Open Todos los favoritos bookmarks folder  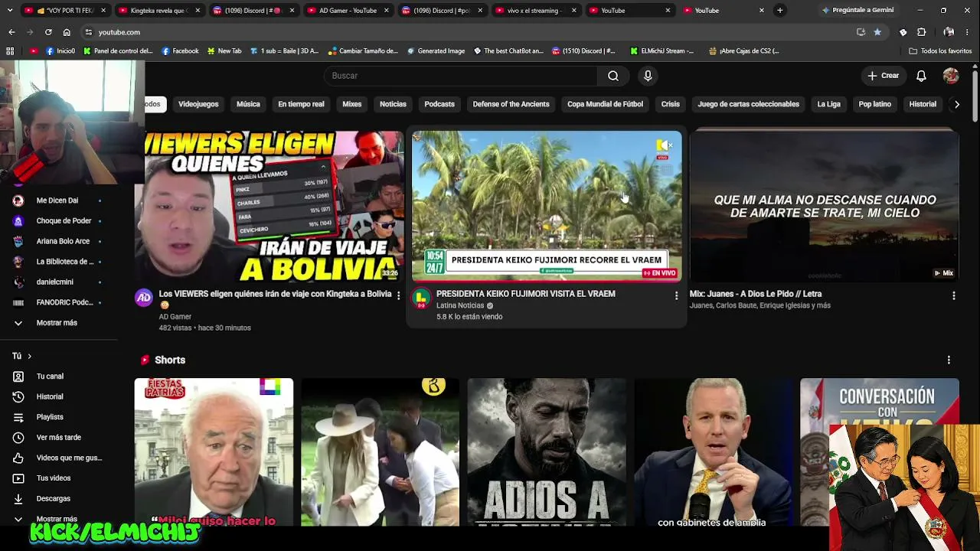coord(941,51)
